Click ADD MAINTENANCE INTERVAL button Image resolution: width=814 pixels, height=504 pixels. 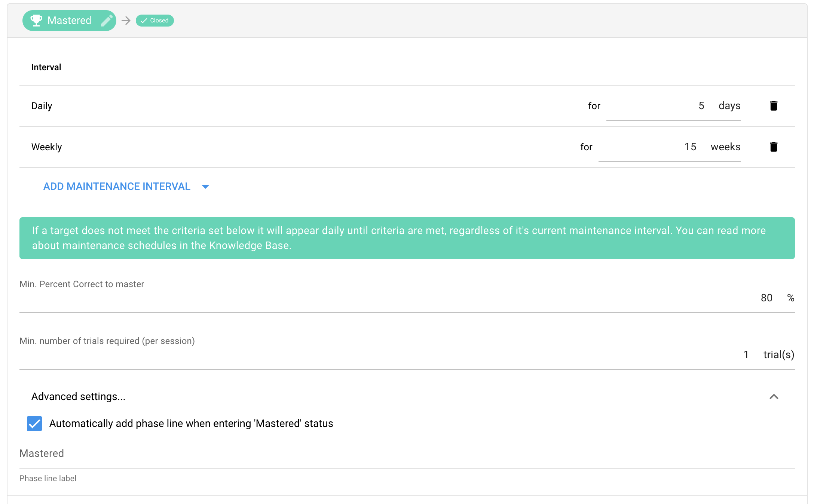click(117, 187)
